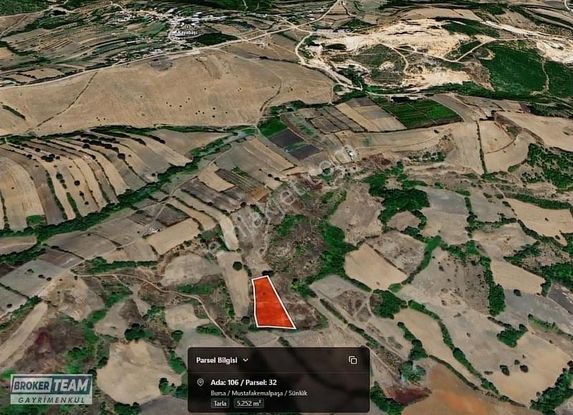Click the 5.252 m² area tag

(x=248, y=403)
